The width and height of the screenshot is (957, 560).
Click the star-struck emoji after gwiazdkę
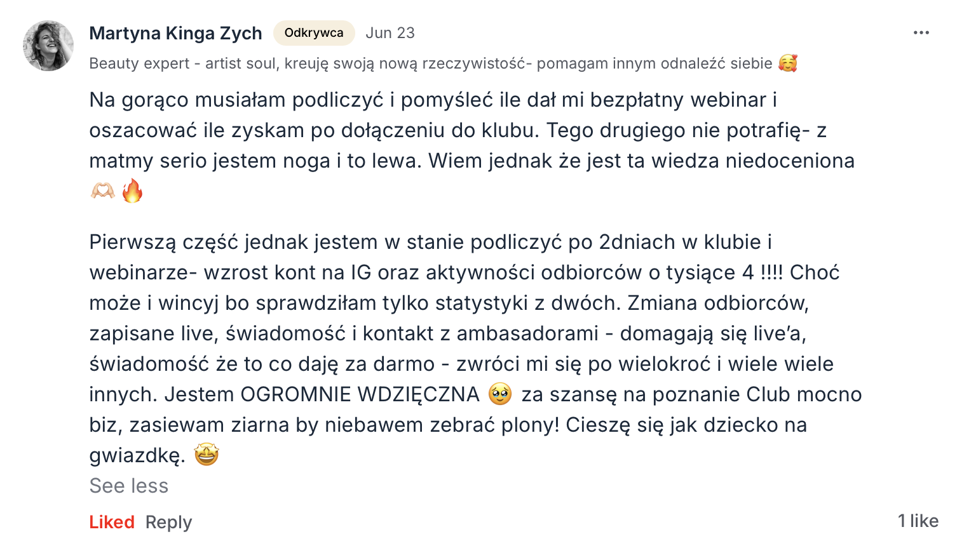pyautogui.click(x=207, y=455)
